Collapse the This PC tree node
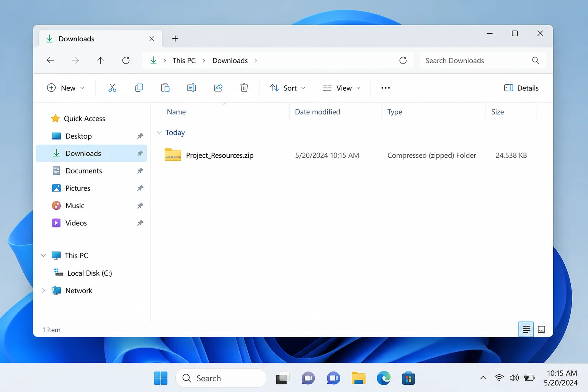Screen dimensions: 588x392 [x=43, y=255]
